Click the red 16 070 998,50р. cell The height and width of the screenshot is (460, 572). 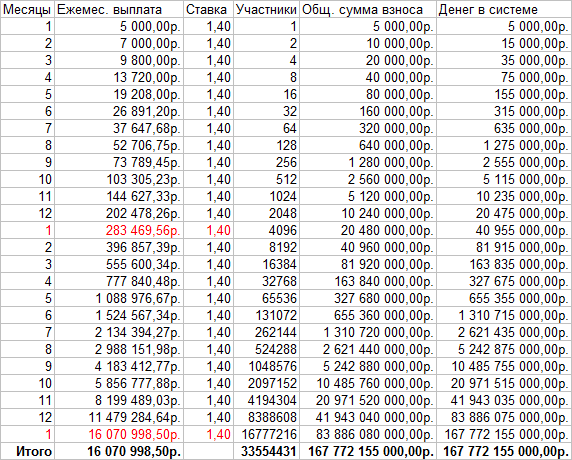tap(119, 434)
